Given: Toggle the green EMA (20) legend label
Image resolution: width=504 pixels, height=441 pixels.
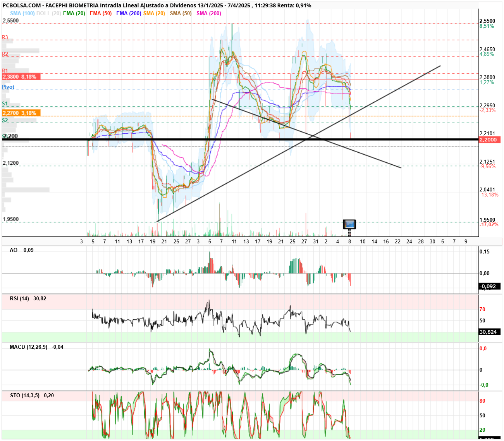Looking at the screenshot, I should click(x=74, y=13).
